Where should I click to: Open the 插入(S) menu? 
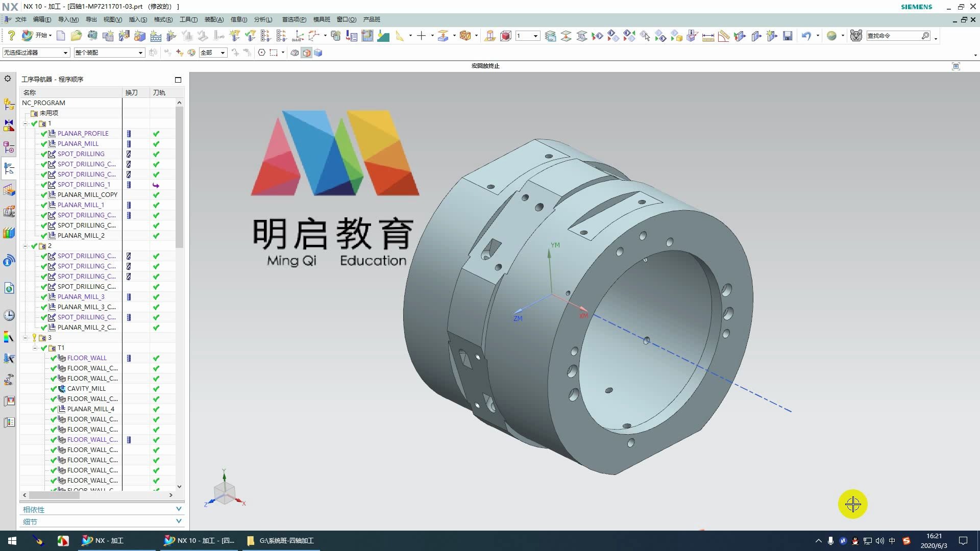pos(138,19)
